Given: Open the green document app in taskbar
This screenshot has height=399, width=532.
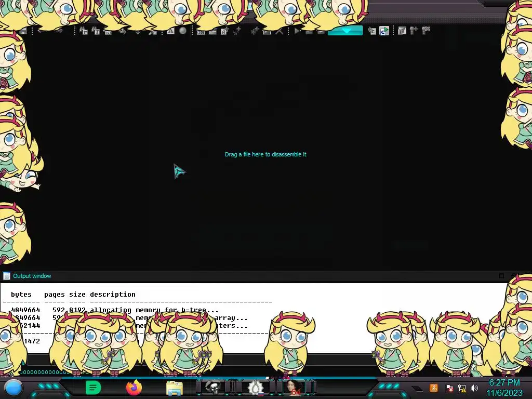Looking at the screenshot, I should pos(94,388).
